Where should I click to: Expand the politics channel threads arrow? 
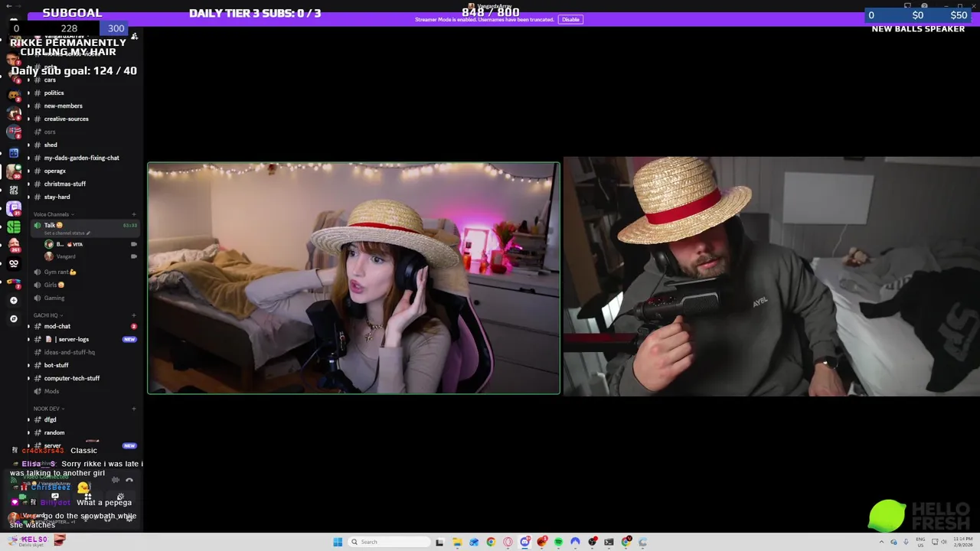[28, 93]
